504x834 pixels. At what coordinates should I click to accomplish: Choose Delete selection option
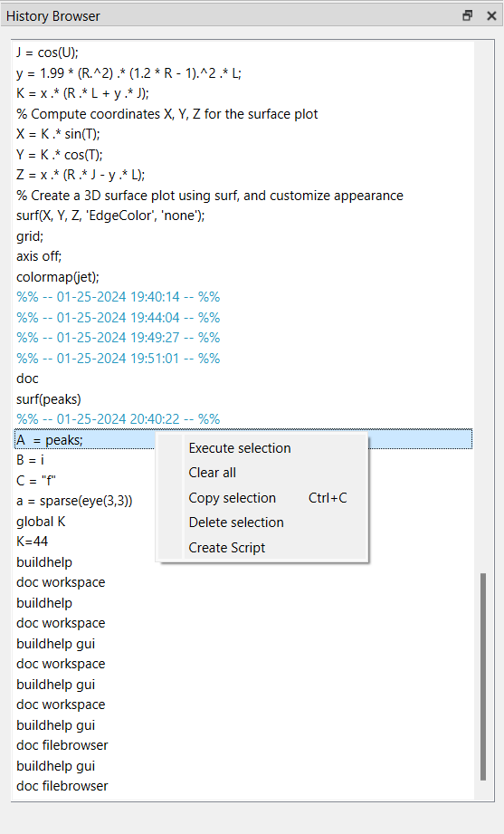click(236, 522)
